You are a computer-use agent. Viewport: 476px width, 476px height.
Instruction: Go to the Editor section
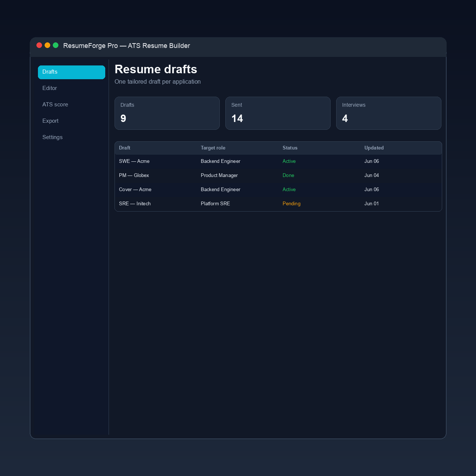pos(71,89)
